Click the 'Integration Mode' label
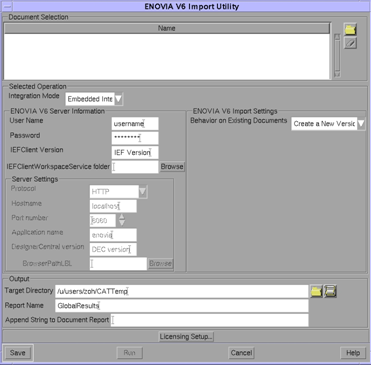The image size is (371, 365). (x=34, y=96)
